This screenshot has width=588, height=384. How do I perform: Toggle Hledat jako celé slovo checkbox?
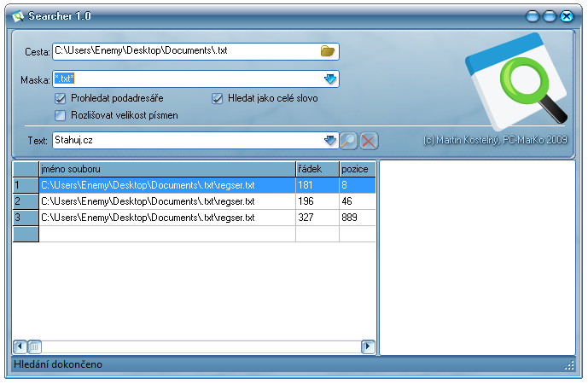pos(217,99)
